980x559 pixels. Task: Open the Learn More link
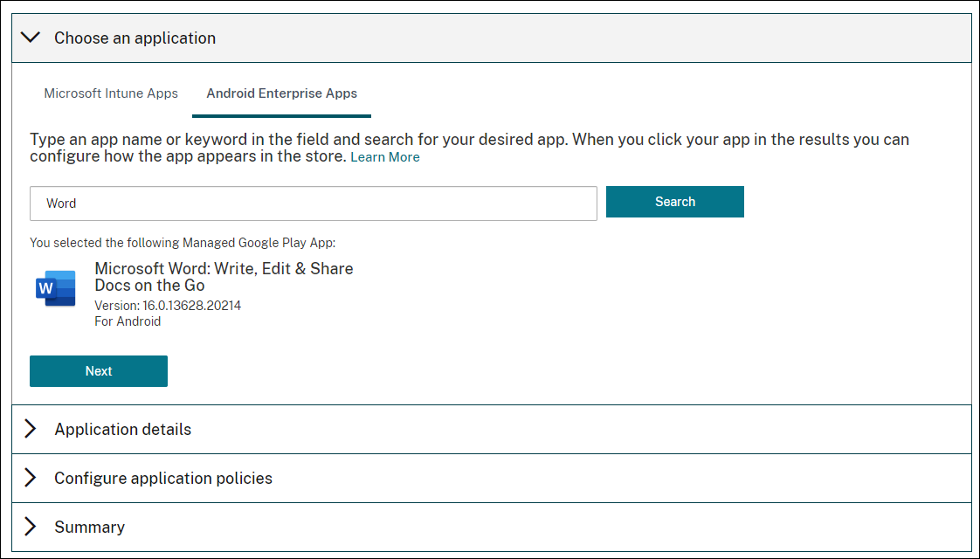[385, 157]
